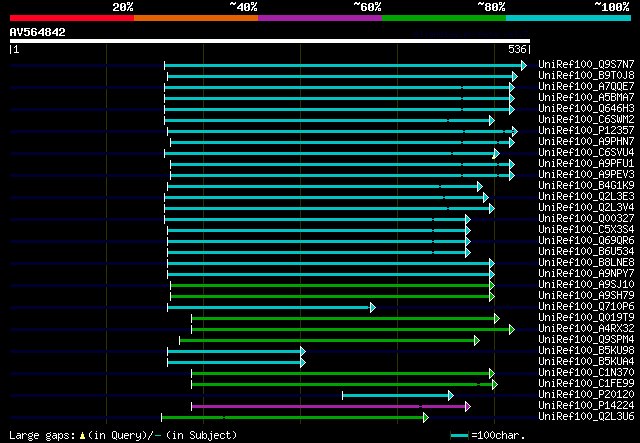Click the UniRef100_A9SJ10 label
The width and height of the screenshot is (640, 443).
click(586, 285)
